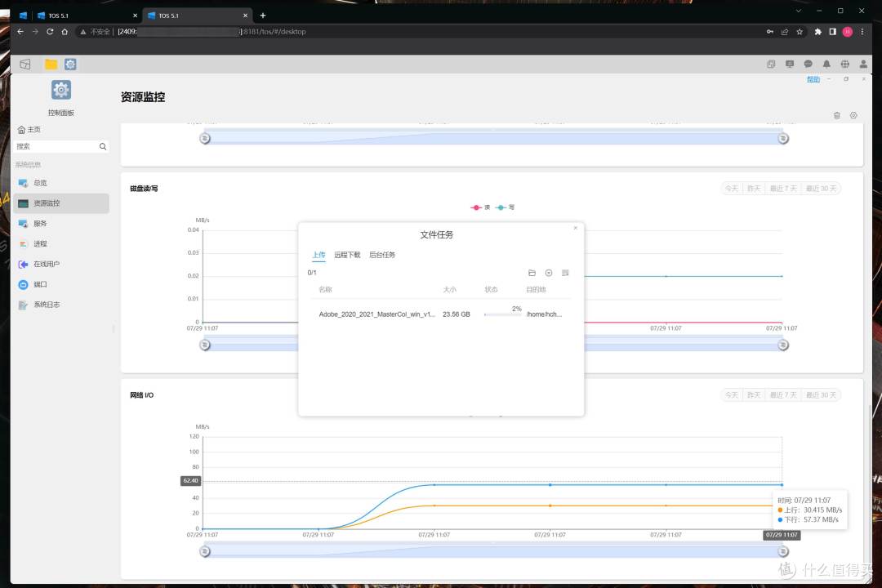Open the chat message bubble icon
Viewport: 882px width, 588px height.
(x=808, y=65)
